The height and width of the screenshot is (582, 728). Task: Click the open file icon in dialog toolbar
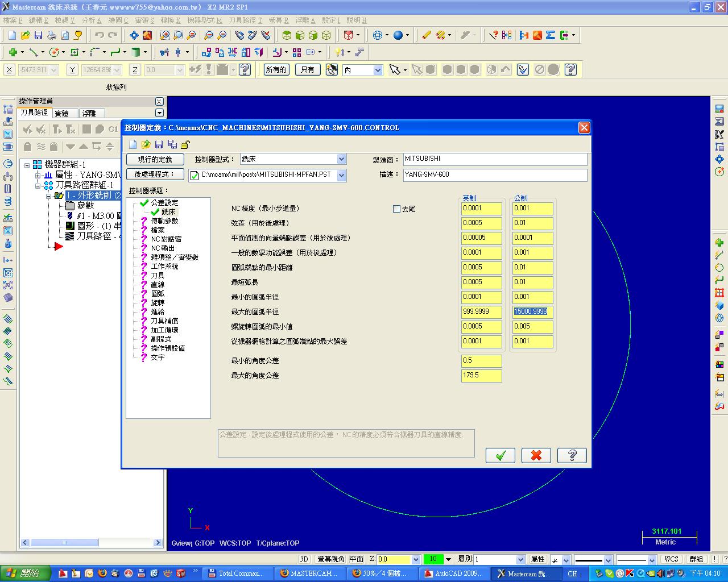146,144
